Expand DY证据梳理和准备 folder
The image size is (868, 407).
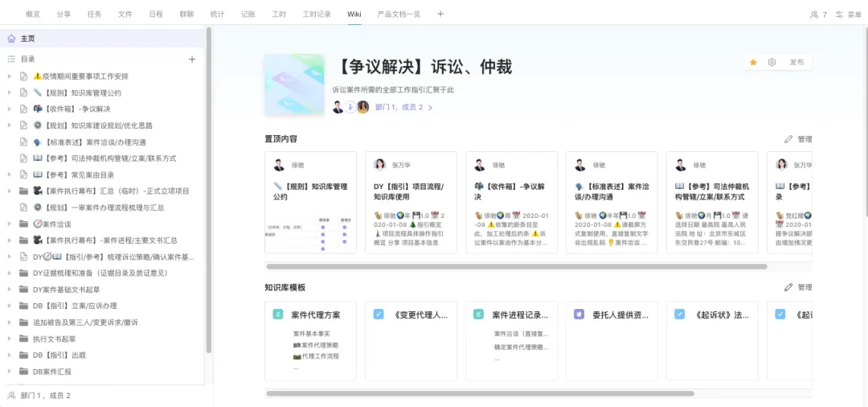[10, 273]
